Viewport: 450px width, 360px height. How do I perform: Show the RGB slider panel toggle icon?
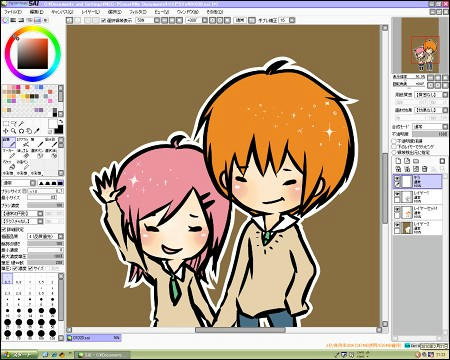pyautogui.click(x=13, y=20)
